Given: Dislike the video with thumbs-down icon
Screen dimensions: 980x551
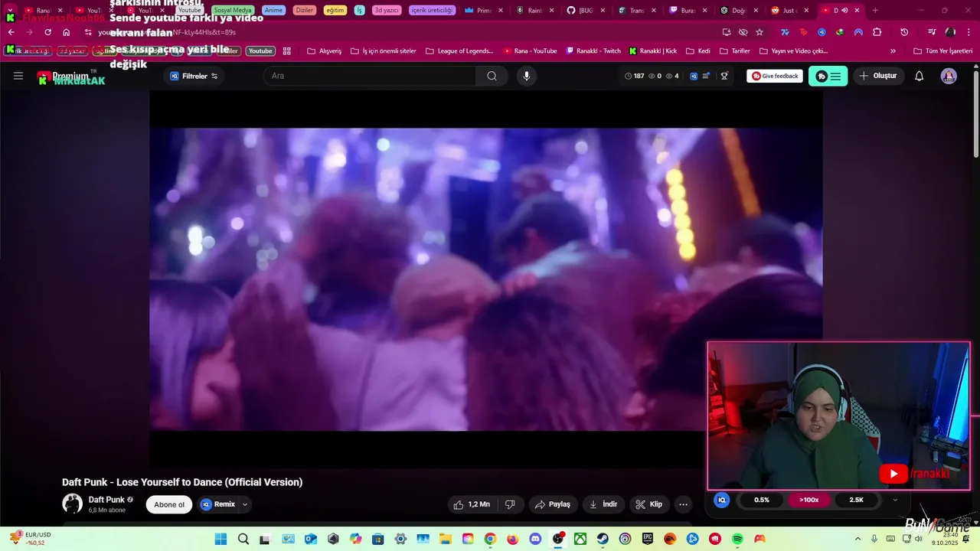Looking at the screenshot, I should pos(510,504).
